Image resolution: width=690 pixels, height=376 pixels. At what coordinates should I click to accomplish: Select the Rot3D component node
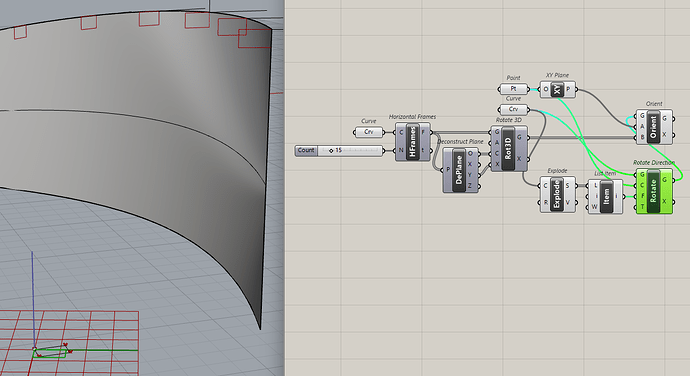(509, 148)
